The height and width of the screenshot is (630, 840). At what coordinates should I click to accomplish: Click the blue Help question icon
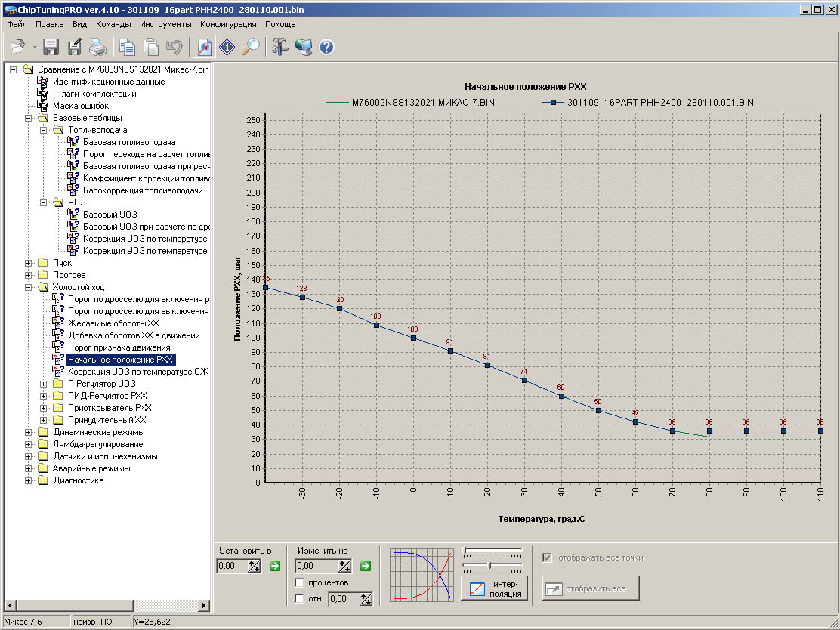[x=326, y=47]
